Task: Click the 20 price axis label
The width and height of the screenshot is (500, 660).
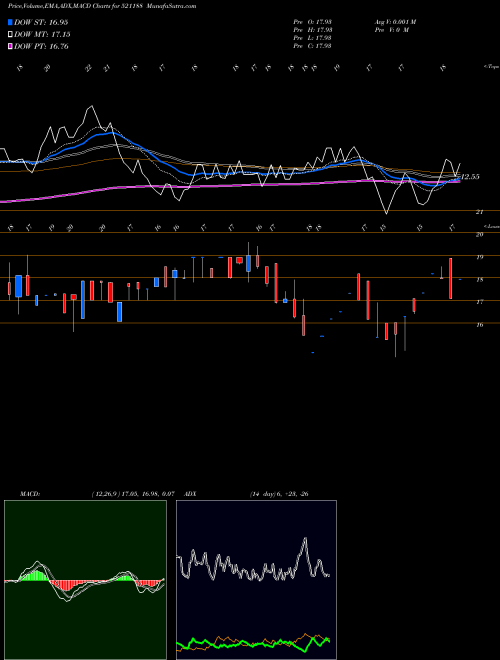Action: [479, 234]
